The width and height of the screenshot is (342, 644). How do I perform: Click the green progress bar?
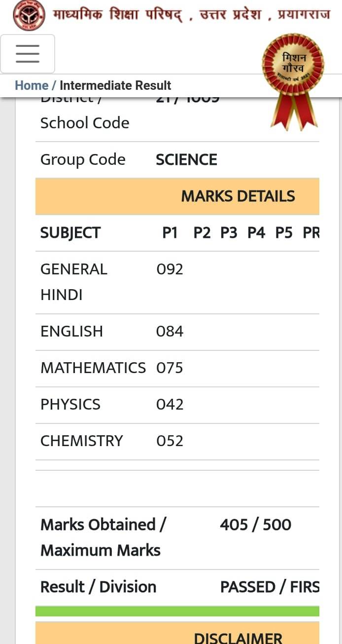177,611
